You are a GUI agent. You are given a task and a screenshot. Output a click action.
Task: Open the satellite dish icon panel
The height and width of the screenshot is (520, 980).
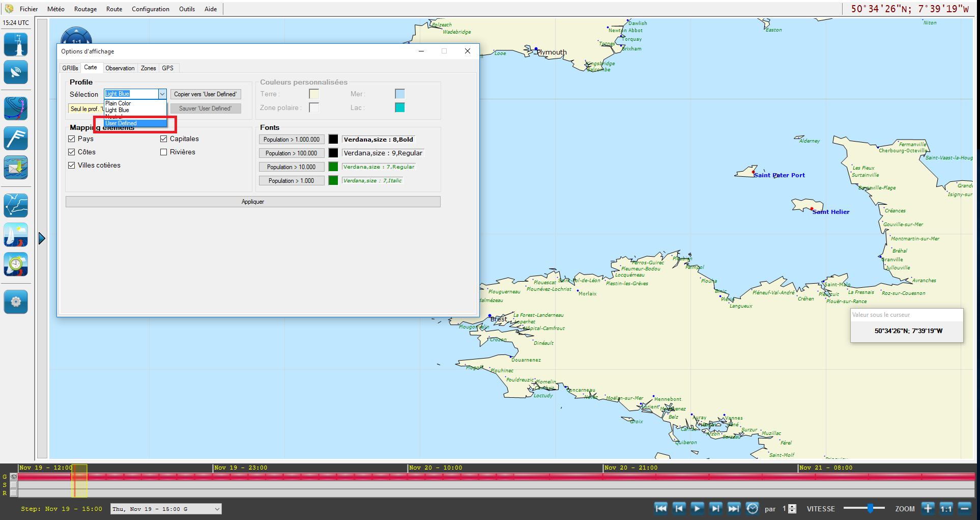[x=16, y=72]
